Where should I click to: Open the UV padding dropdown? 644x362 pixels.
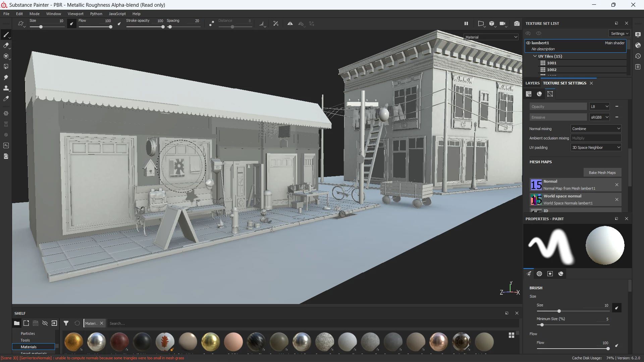(596, 147)
